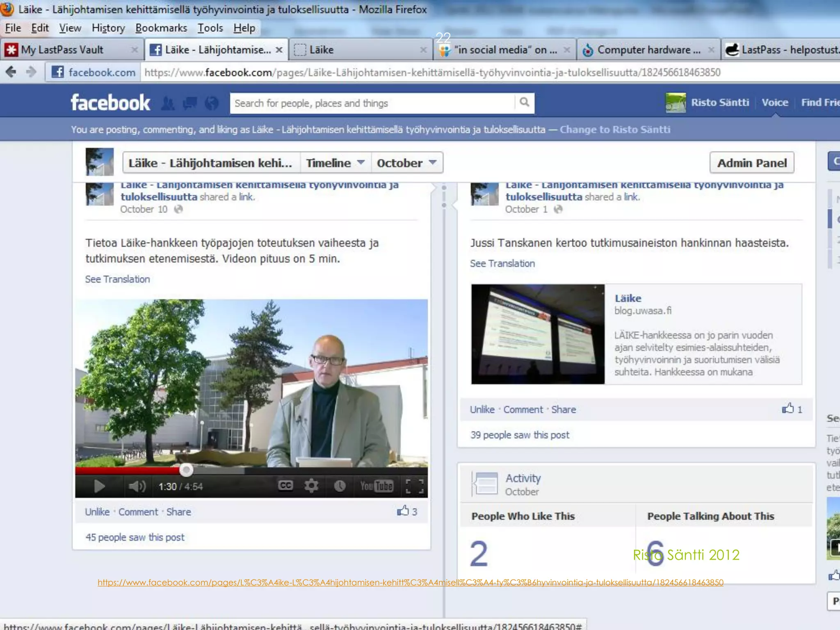
Task: Click the Firefox forward arrow button
Action: 31,72
